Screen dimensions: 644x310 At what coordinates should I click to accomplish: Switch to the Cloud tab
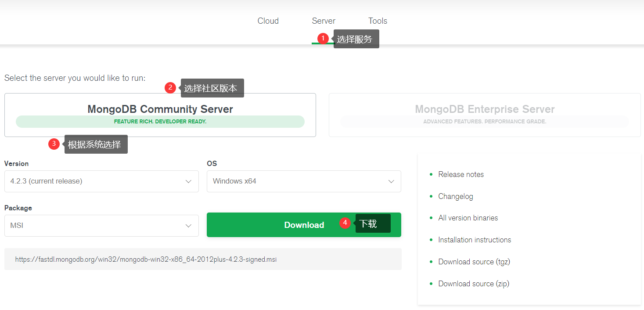268,21
